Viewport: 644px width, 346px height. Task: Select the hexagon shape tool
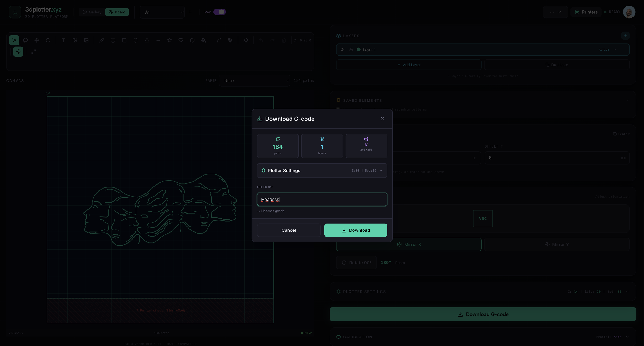(192, 40)
